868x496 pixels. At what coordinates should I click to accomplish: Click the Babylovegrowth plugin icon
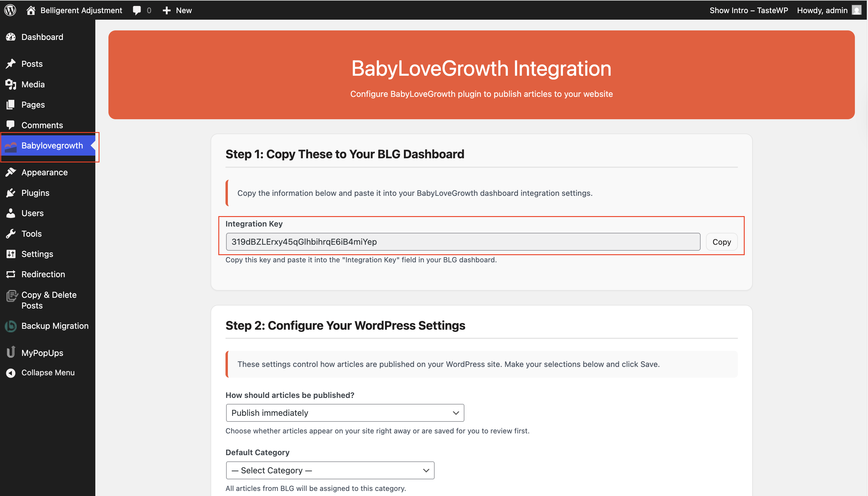pyautogui.click(x=11, y=147)
